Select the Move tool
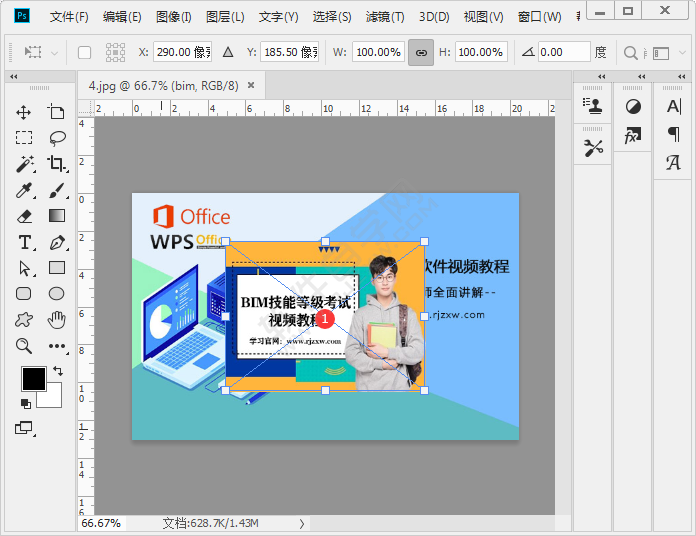The height and width of the screenshot is (536, 696). 24,112
